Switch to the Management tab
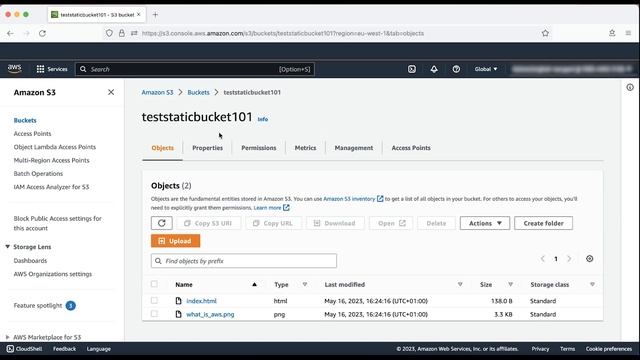 point(354,148)
